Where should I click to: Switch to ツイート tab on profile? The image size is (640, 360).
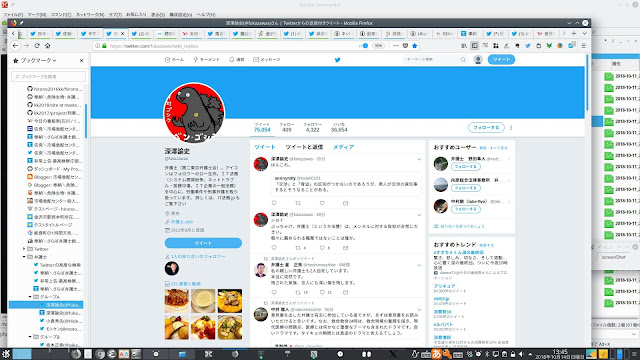(x=265, y=147)
